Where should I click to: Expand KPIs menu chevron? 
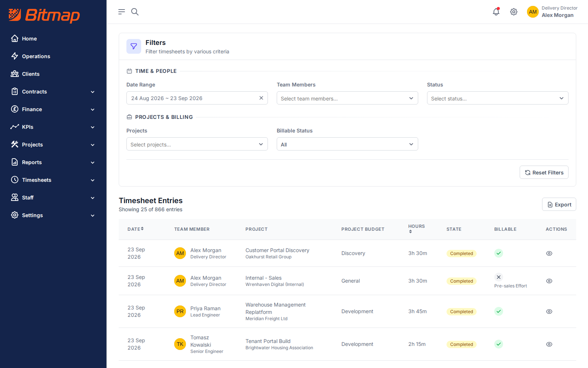click(x=93, y=127)
